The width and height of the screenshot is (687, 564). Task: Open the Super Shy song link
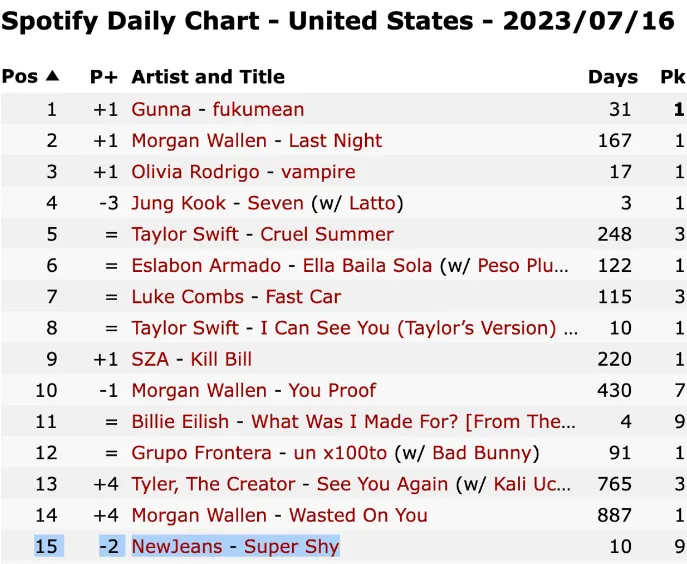click(x=292, y=546)
